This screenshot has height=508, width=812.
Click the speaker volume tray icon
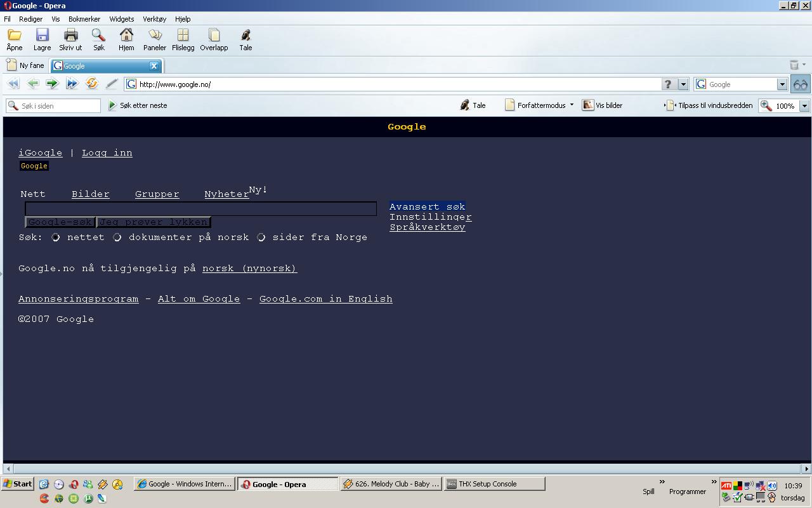click(x=771, y=486)
